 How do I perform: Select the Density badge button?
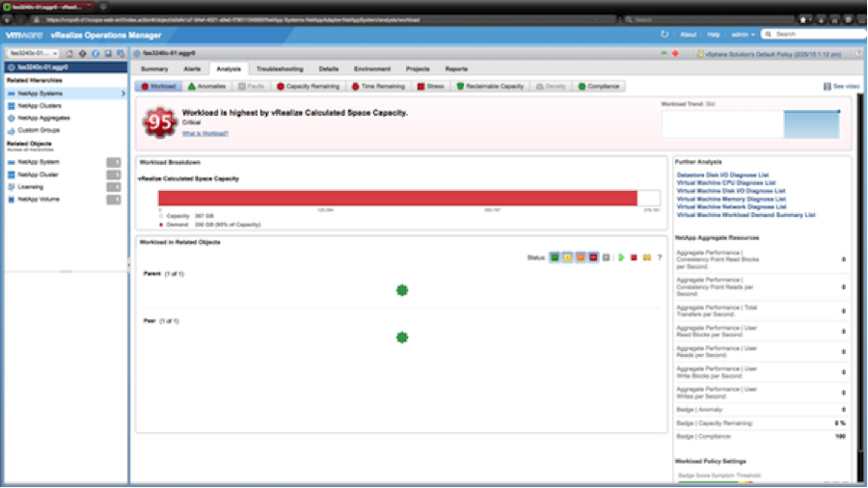(x=551, y=86)
